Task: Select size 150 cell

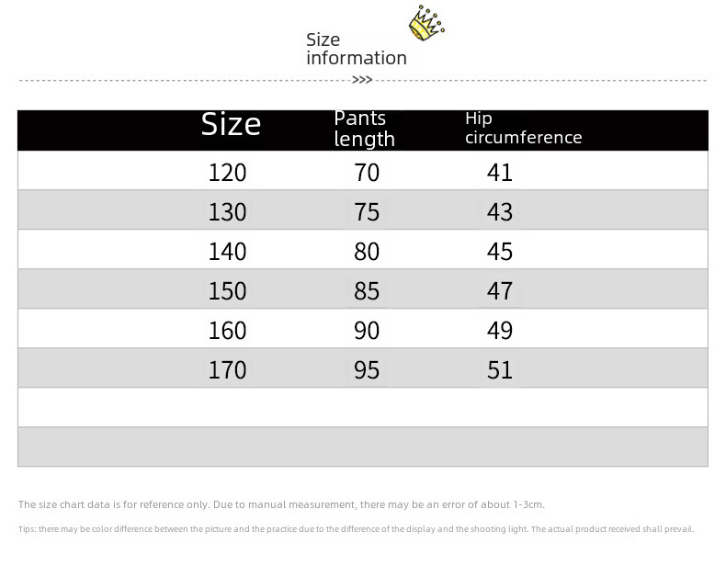Action: [x=227, y=291]
